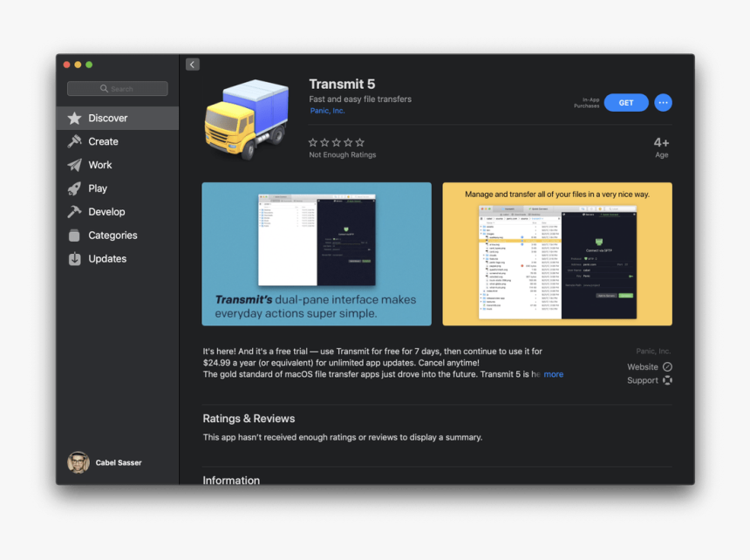Image resolution: width=750 pixels, height=560 pixels.
Task: Click Cabel Sasser's avatar picture
Action: pos(78,462)
